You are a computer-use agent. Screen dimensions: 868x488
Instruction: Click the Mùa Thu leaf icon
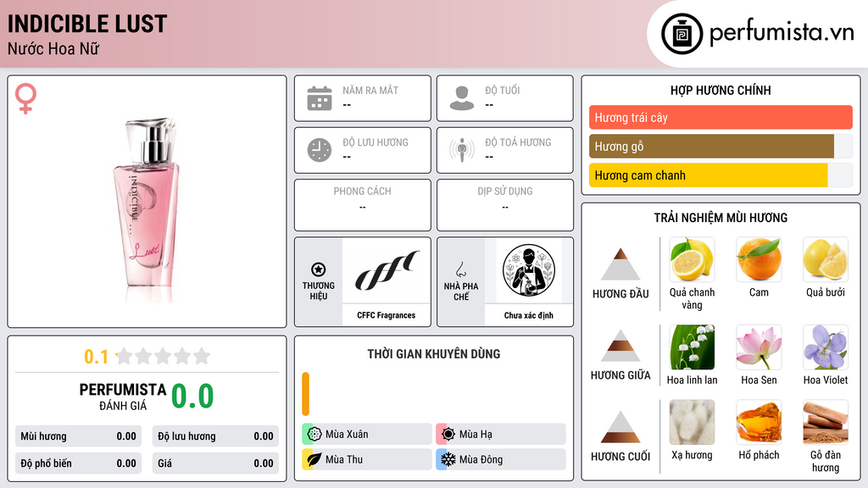pyautogui.click(x=314, y=460)
